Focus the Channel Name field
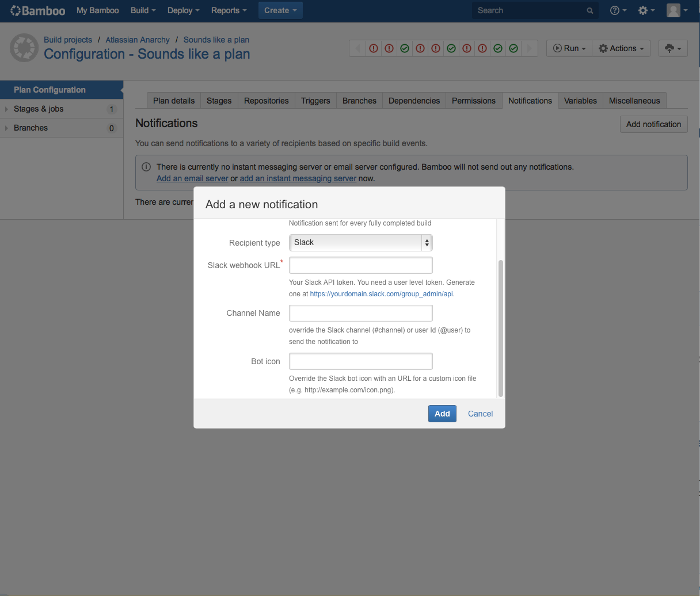 point(360,313)
